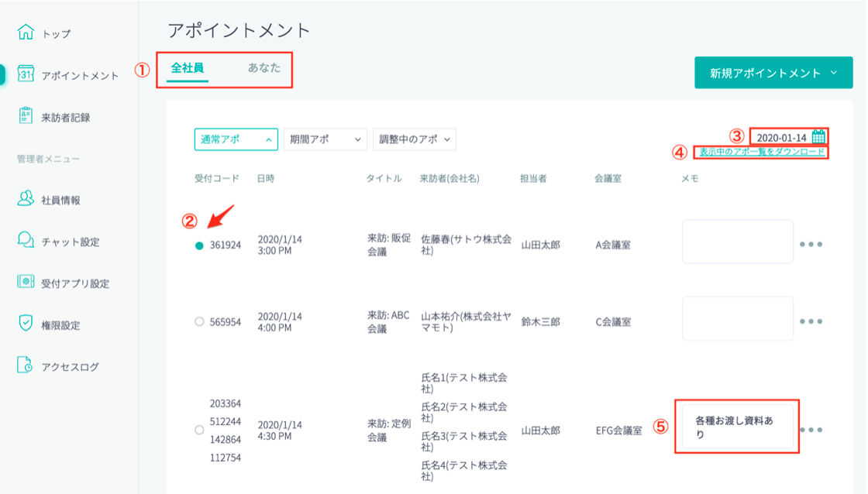Switch to the 全社員 tab
The height and width of the screenshot is (494, 868).
(188, 68)
